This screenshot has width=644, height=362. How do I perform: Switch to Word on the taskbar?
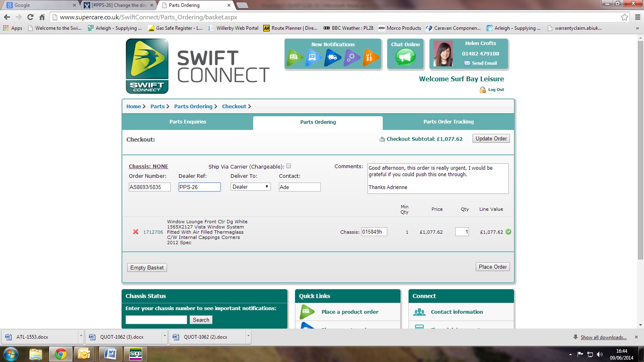point(110,354)
